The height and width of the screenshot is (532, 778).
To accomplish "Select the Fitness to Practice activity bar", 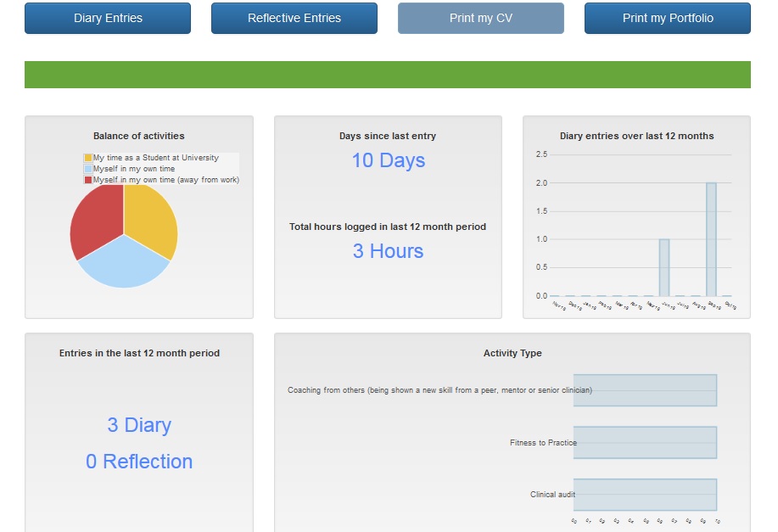I will coord(645,443).
